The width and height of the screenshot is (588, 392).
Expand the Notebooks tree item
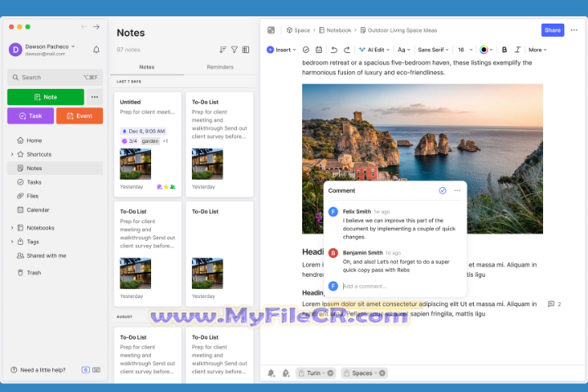12,228
